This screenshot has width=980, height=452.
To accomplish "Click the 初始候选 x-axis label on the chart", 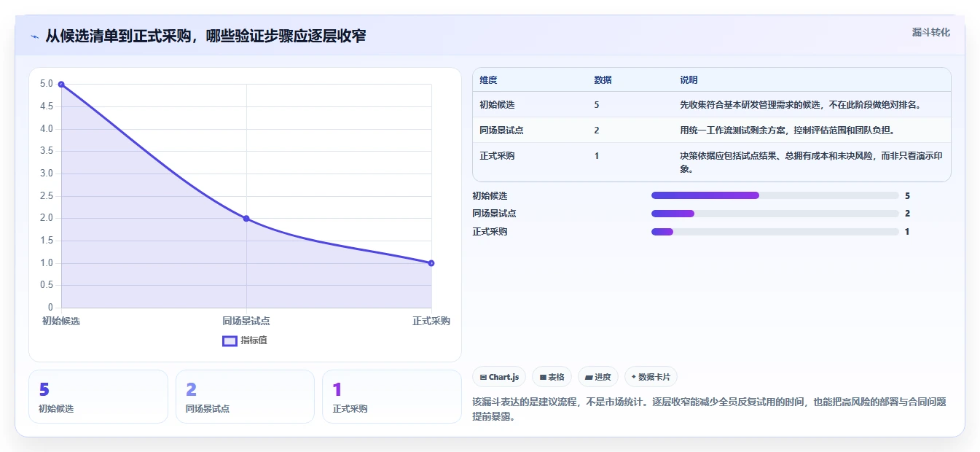I will tap(61, 321).
